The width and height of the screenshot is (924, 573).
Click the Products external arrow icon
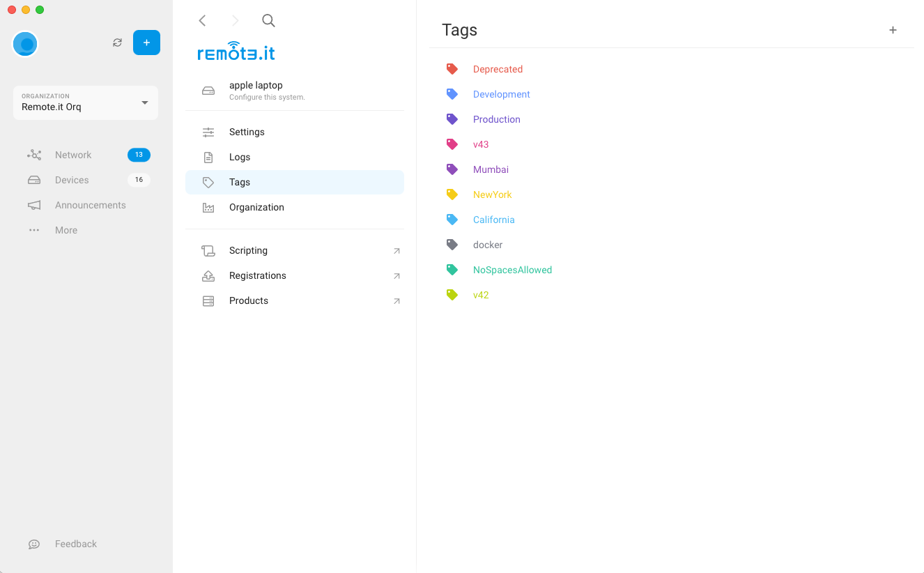click(x=396, y=301)
